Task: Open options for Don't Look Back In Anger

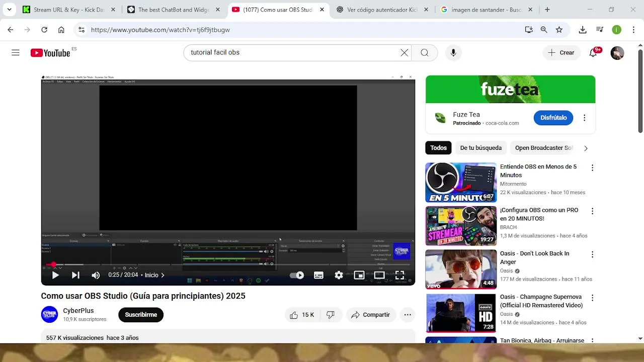Action: 592,254
